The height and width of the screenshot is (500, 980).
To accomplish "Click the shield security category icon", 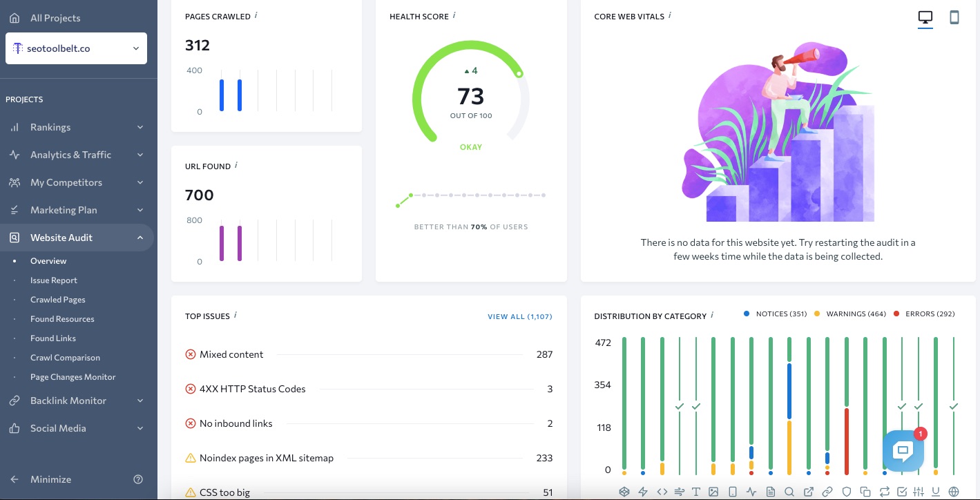I will pos(847,492).
